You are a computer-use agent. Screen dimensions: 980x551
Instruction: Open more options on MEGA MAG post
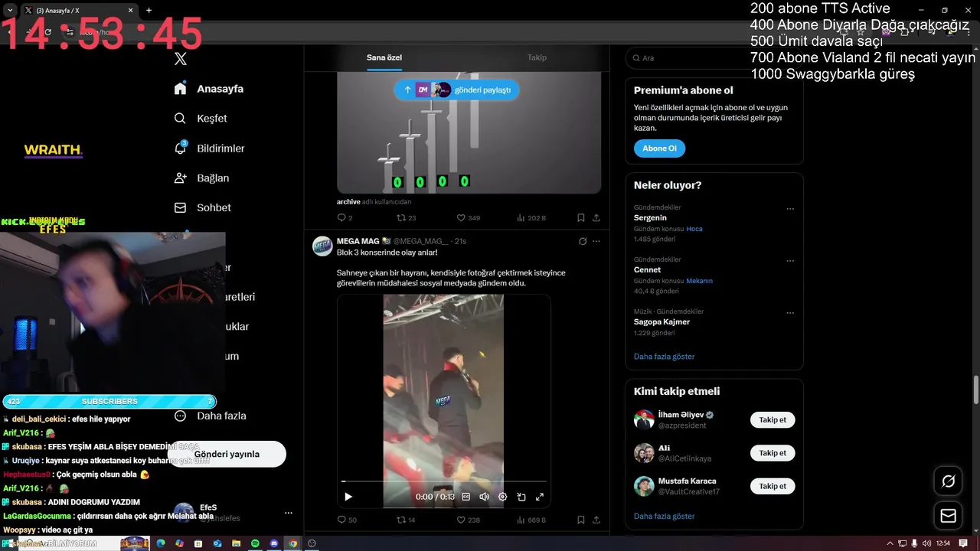[596, 241]
